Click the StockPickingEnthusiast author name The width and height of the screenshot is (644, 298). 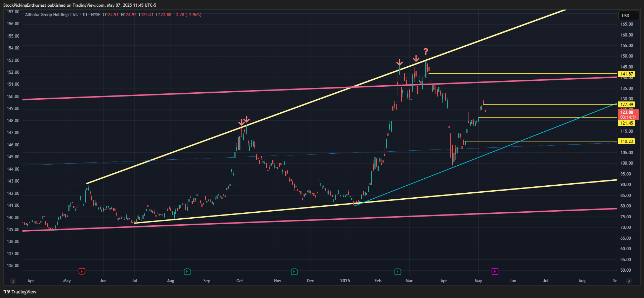[25, 5]
